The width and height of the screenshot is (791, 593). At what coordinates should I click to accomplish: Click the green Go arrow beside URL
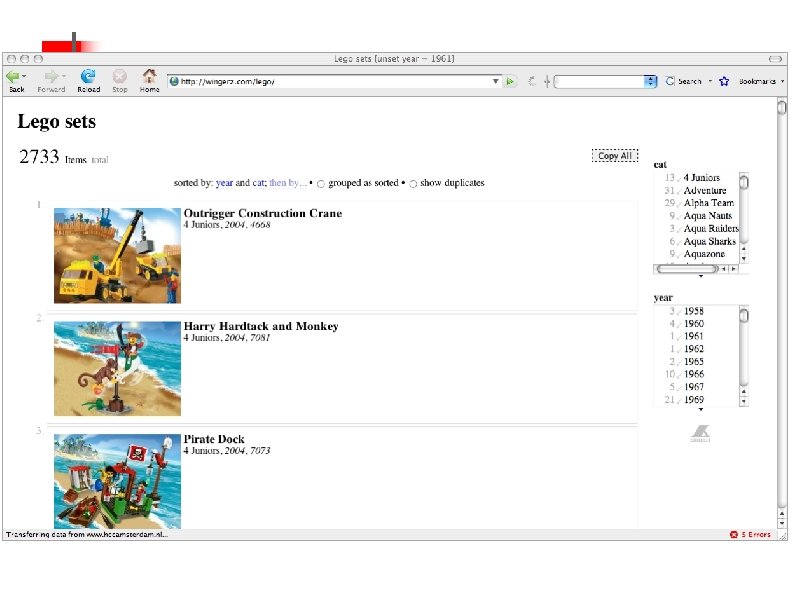[510, 81]
